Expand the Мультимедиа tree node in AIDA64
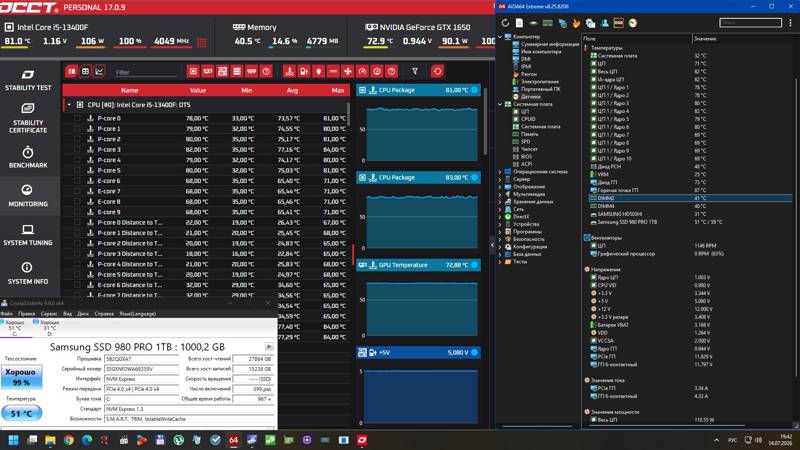 click(500, 194)
